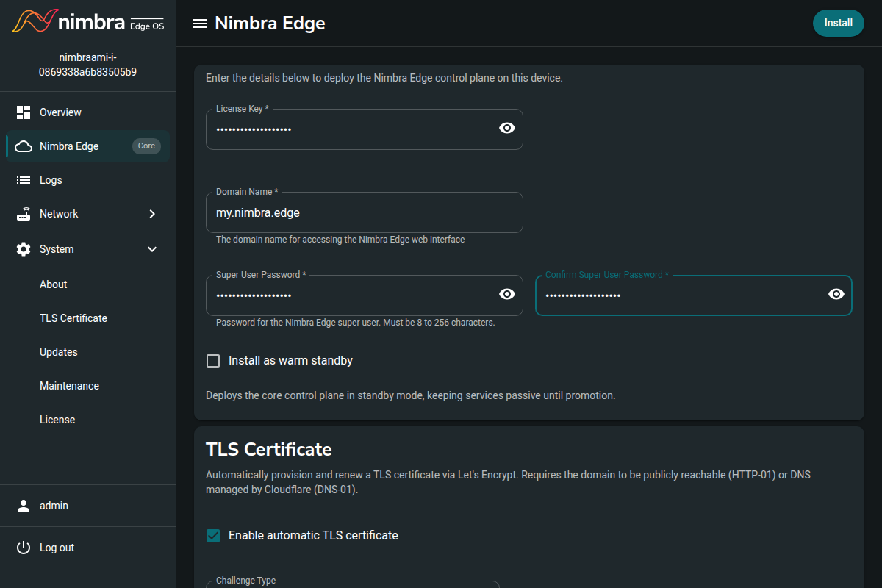
Task: Focus the Domain Name field
Action: coord(365,212)
